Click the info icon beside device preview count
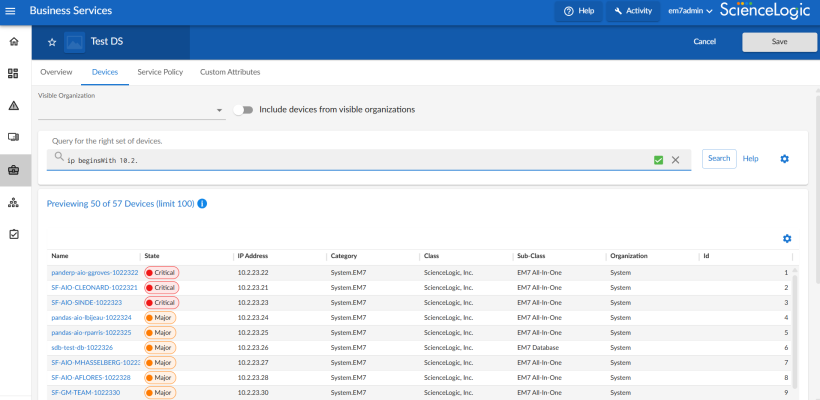This screenshot has width=820, height=400. (202, 204)
